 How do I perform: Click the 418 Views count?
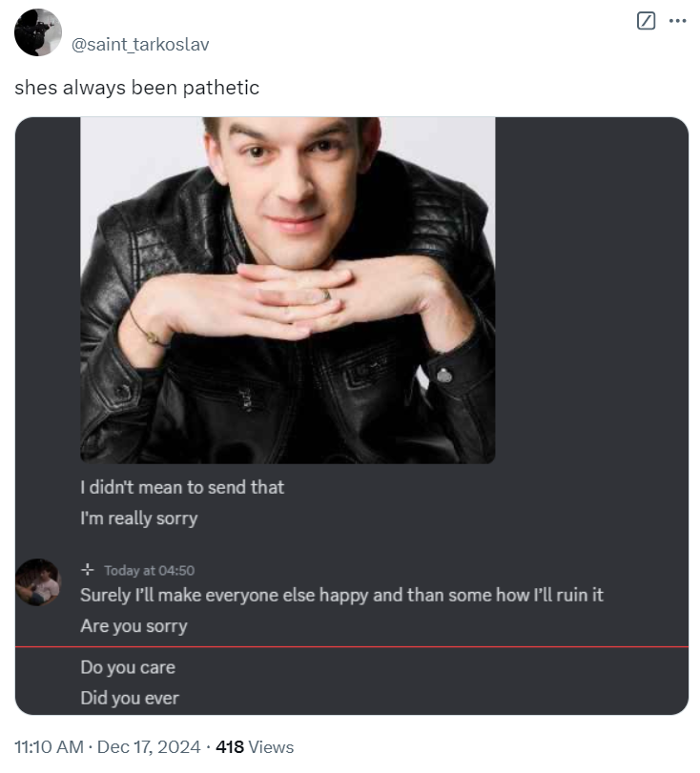[x=255, y=747]
